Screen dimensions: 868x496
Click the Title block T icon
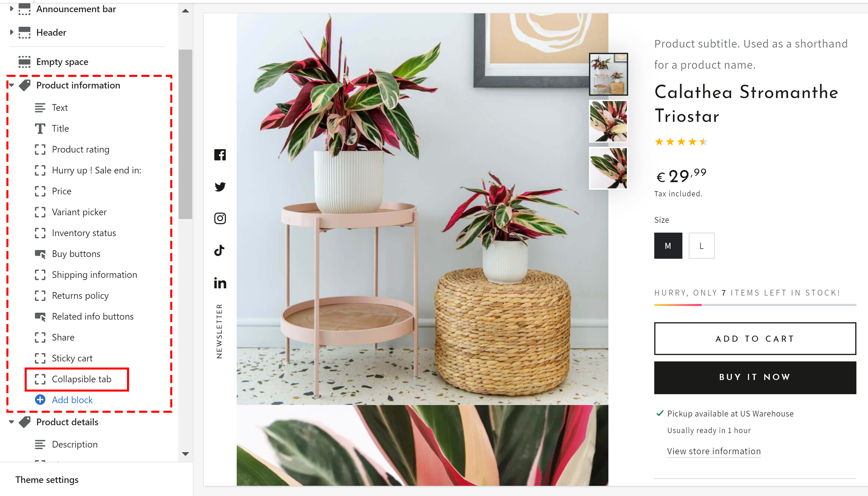[40, 128]
